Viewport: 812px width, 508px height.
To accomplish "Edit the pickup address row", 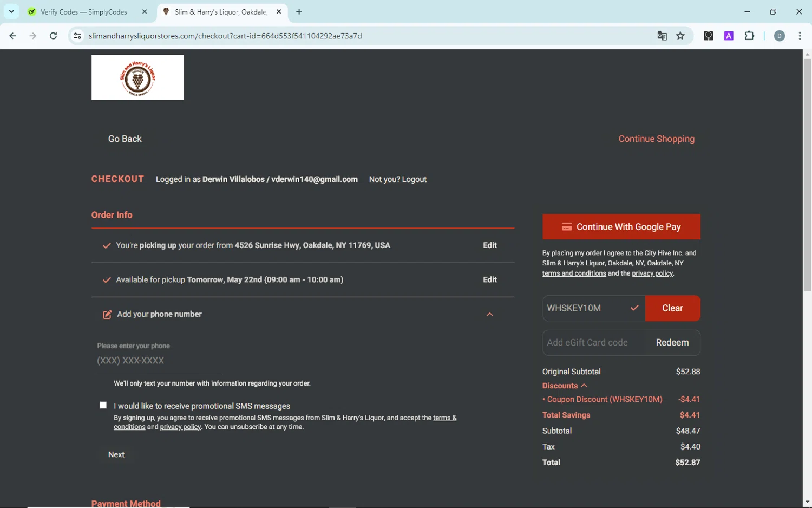I will click(x=490, y=245).
